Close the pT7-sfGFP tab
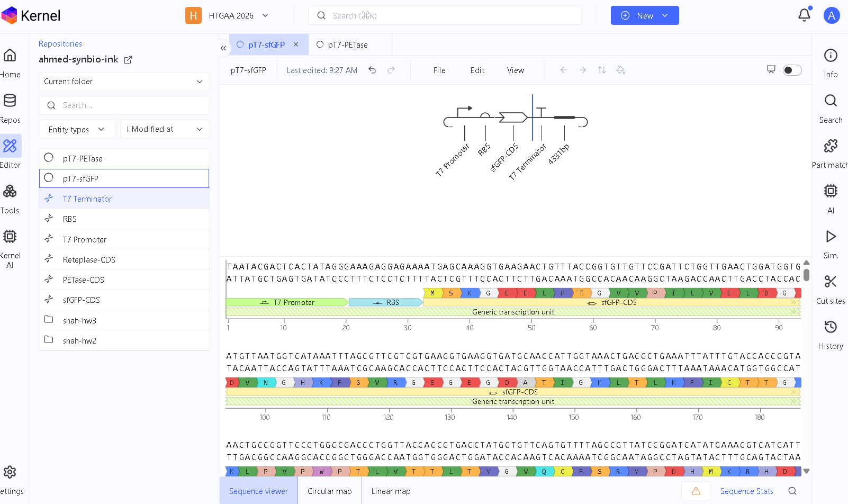848x504 pixels. coord(296,44)
